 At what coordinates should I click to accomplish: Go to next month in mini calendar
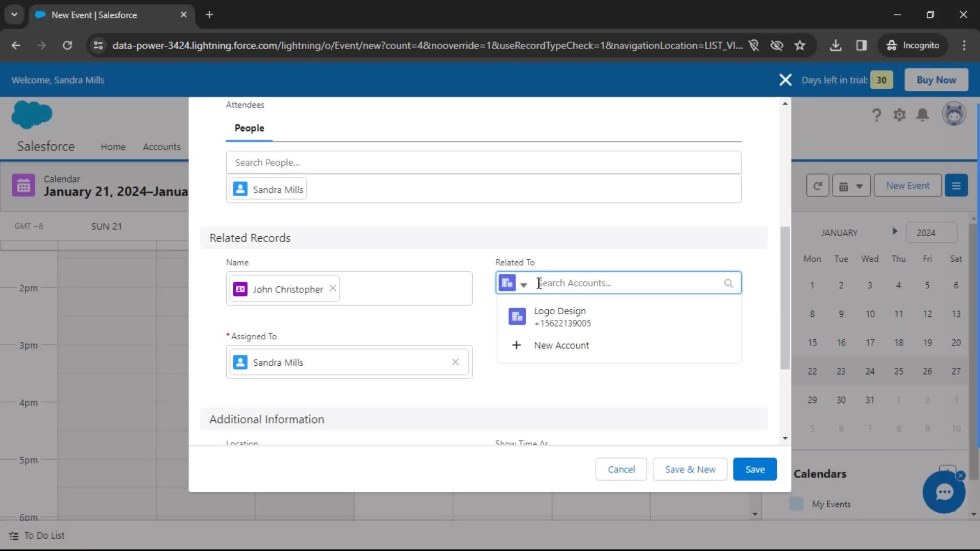895,231
